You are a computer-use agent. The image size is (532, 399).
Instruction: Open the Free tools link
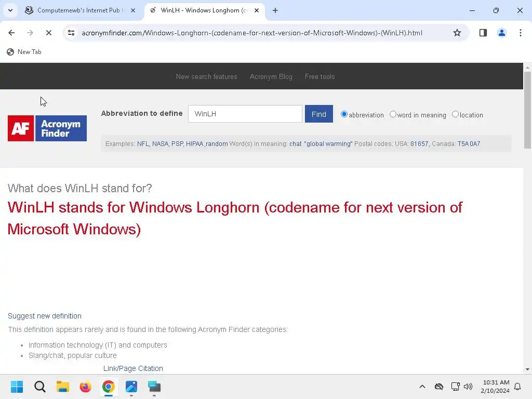click(320, 77)
